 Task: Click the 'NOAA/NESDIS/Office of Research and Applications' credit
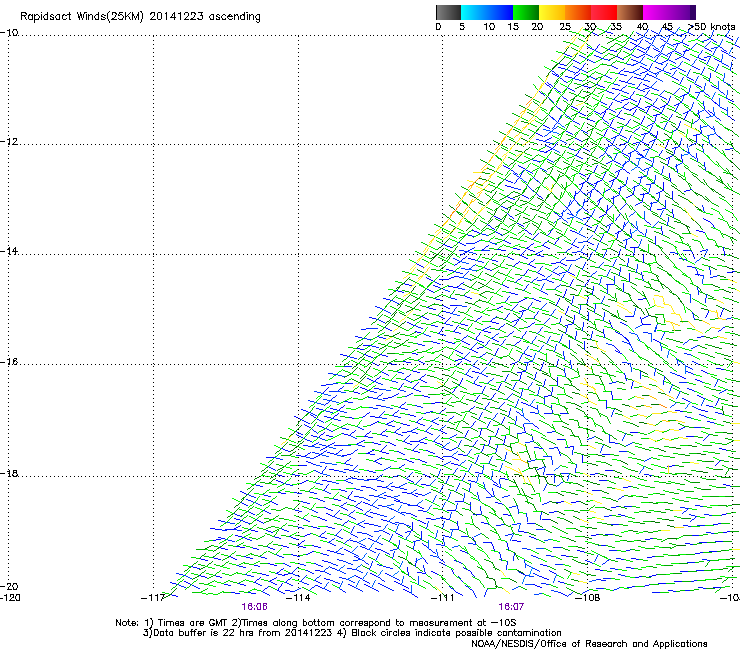(589, 644)
